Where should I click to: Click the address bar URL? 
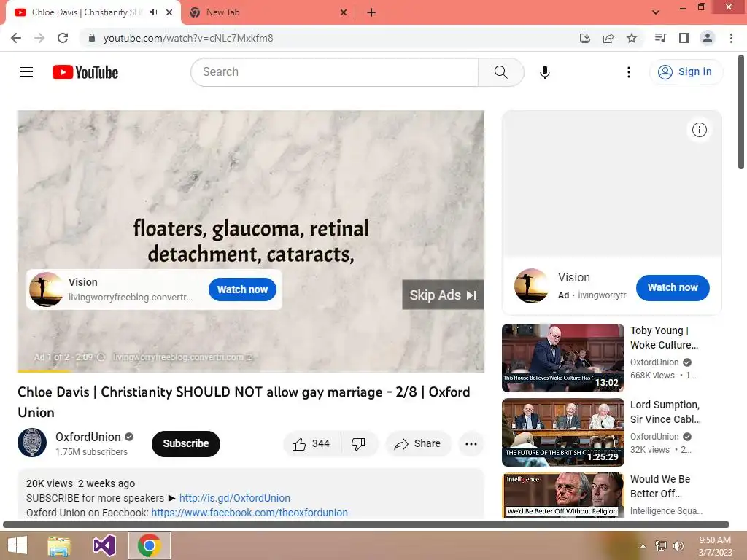[x=188, y=38]
